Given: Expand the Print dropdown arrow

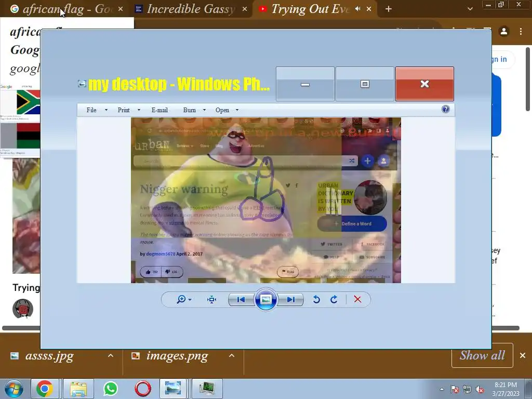Looking at the screenshot, I should [x=139, y=110].
